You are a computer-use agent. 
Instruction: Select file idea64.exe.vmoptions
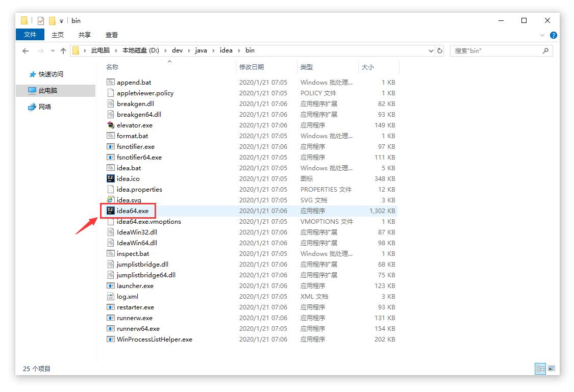148,222
